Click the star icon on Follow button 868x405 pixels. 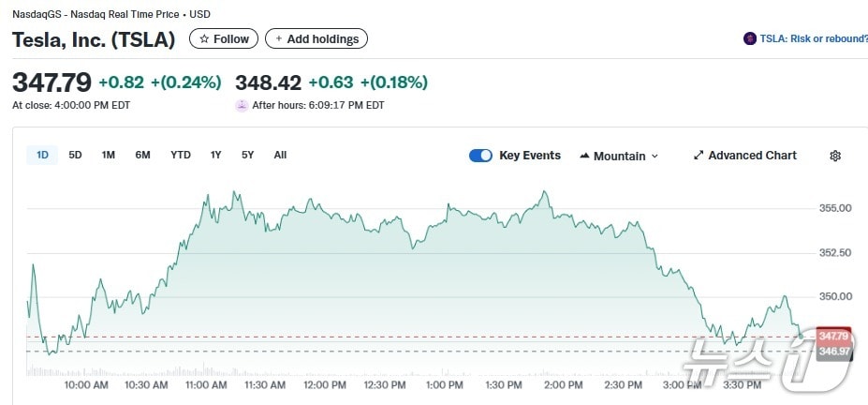tap(204, 38)
